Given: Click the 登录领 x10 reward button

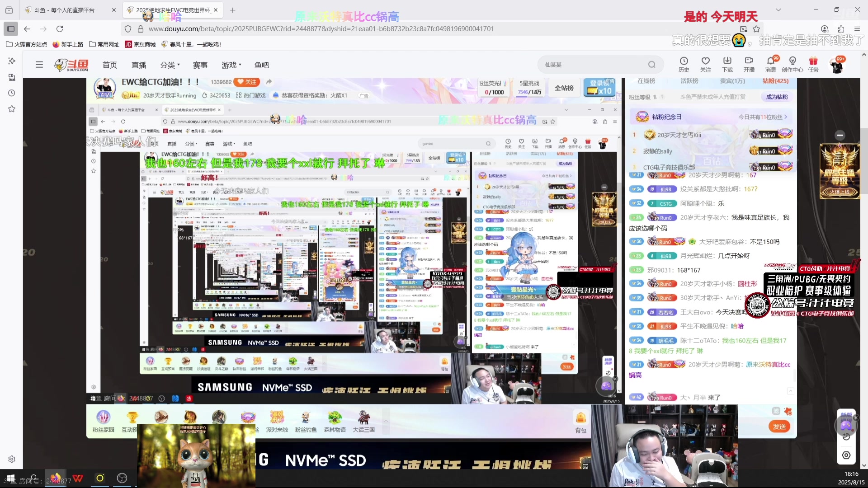Looking at the screenshot, I should tap(599, 87).
